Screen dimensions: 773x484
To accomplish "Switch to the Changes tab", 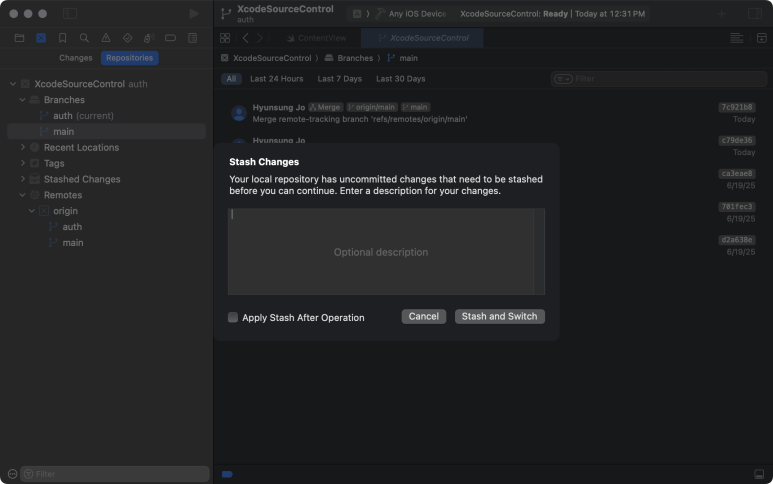I will pyautogui.click(x=75, y=58).
